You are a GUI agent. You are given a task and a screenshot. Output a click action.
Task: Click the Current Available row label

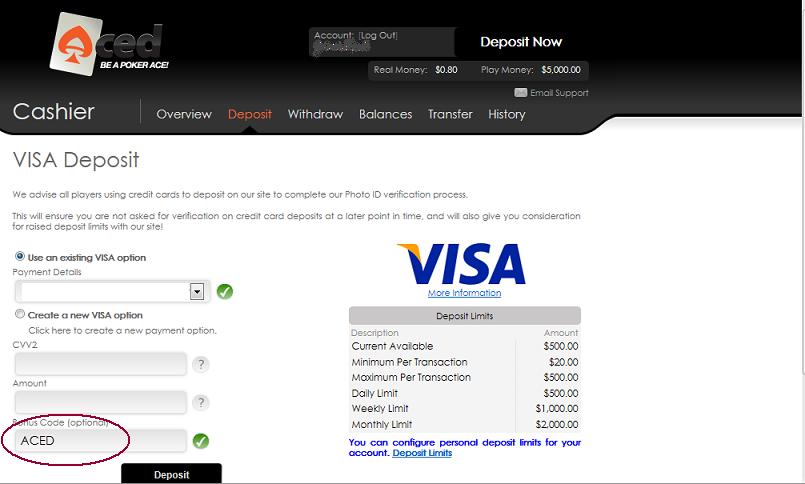(392, 346)
